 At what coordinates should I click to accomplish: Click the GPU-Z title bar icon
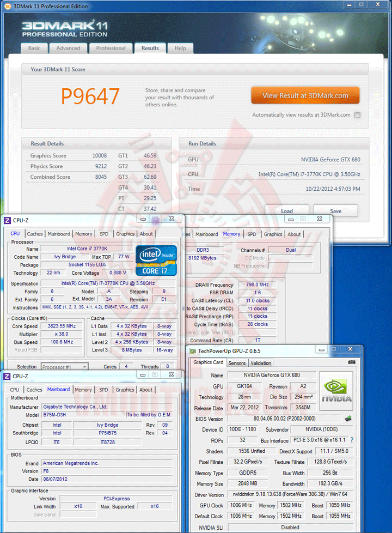pos(193,351)
